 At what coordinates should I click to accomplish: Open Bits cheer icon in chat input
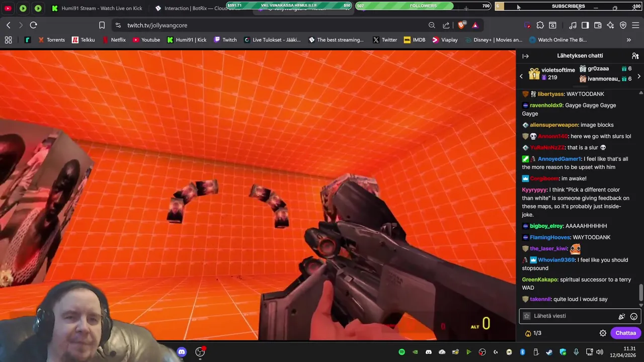pyautogui.click(x=622, y=316)
